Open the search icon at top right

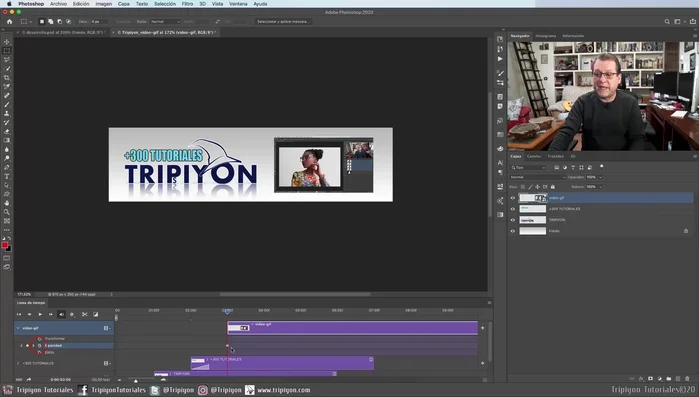(x=667, y=21)
